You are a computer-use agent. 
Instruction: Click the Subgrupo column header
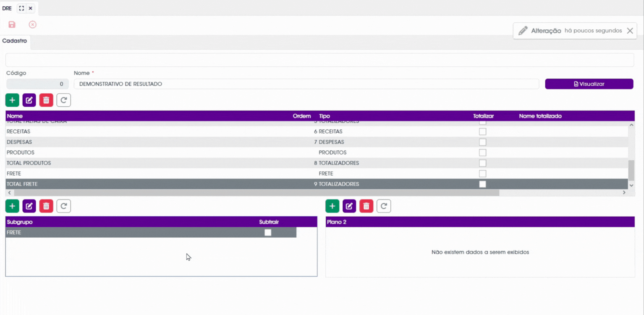click(20, 222)
